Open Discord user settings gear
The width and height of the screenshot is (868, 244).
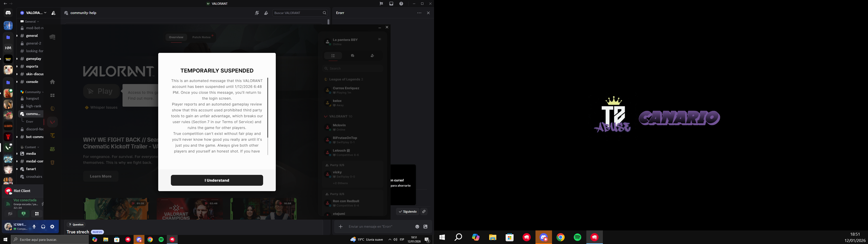(x=52, y=227)
